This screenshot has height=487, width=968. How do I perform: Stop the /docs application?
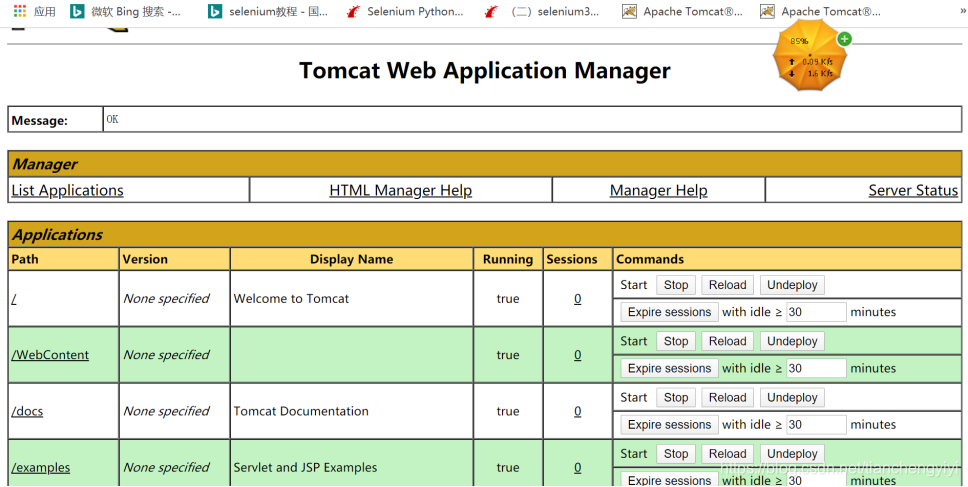[x=676, y=398]
